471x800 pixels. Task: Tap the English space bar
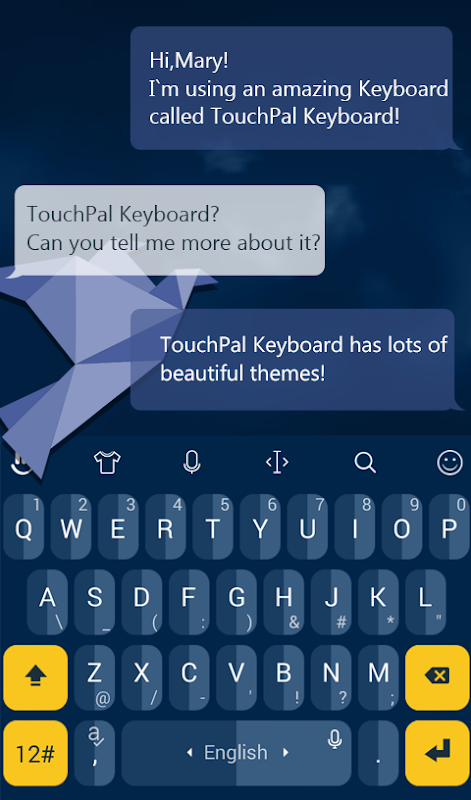pos(236,753)
